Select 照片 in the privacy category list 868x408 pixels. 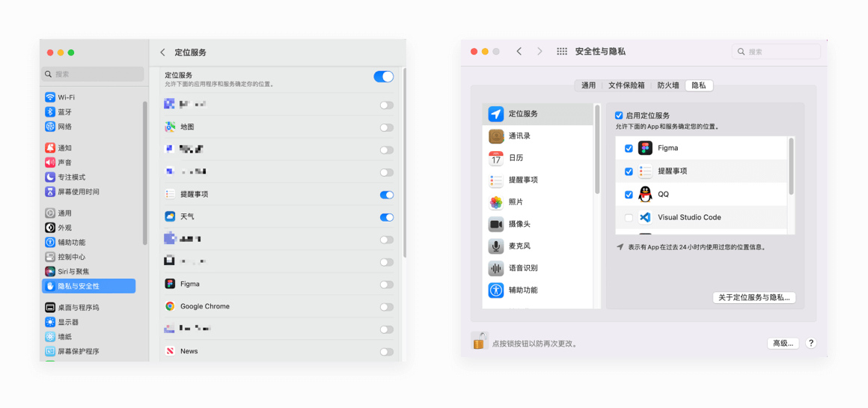[x=537, y=202]
